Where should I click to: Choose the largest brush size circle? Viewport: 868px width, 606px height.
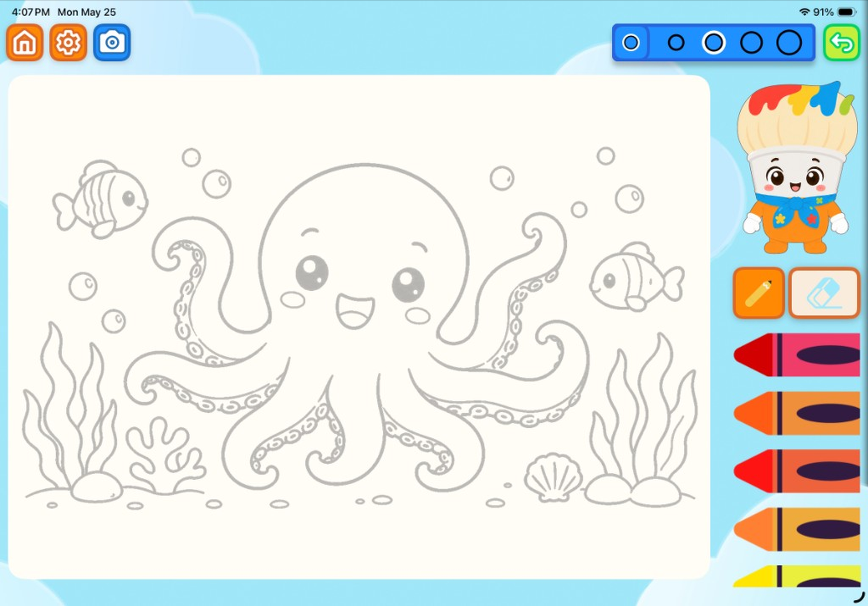point(789,42)
